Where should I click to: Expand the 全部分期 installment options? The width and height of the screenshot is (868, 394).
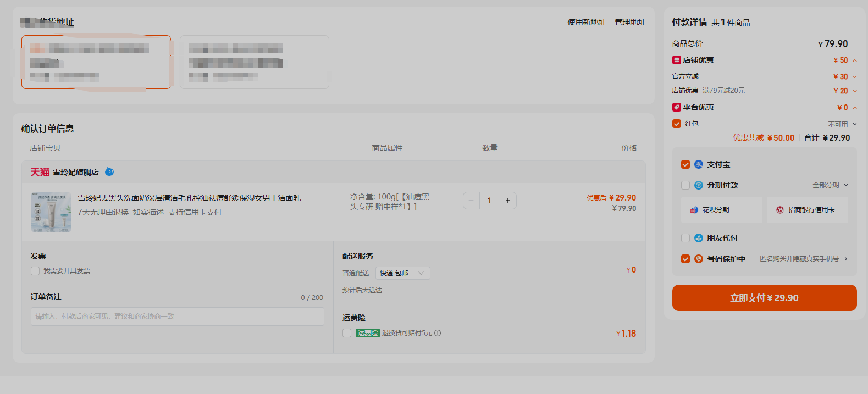point(830,185)
